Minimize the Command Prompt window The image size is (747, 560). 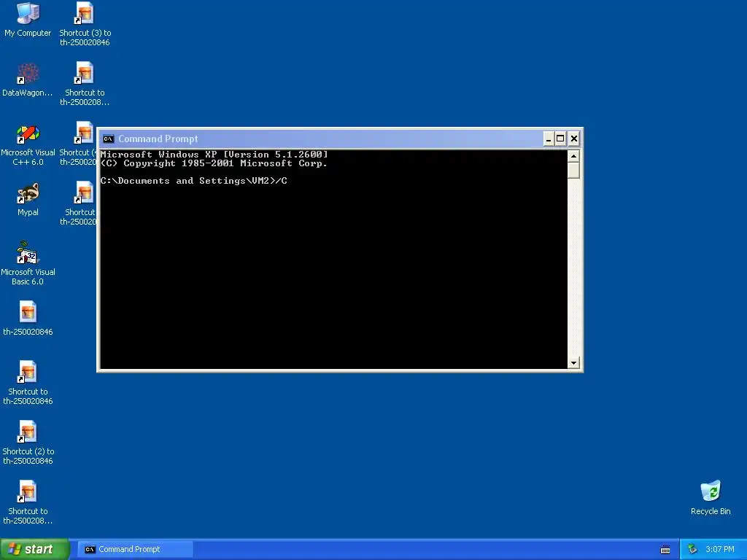tap(549, 139)
